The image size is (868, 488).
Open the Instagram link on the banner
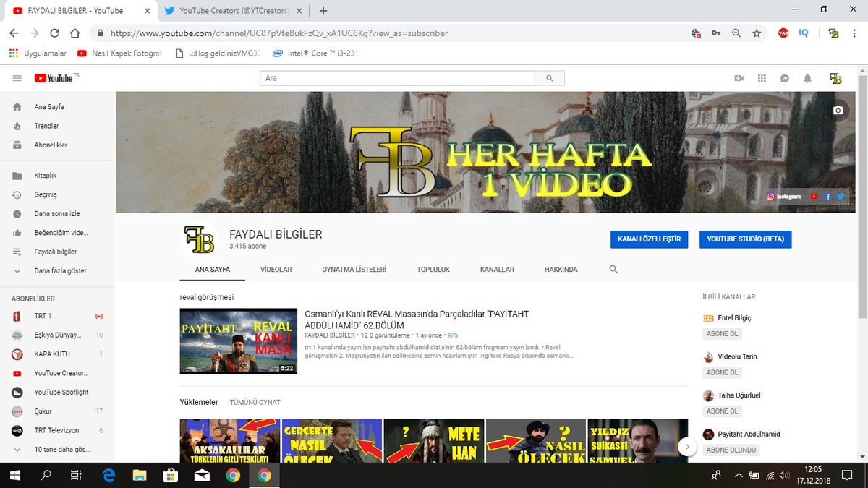(x=784, y=197)
